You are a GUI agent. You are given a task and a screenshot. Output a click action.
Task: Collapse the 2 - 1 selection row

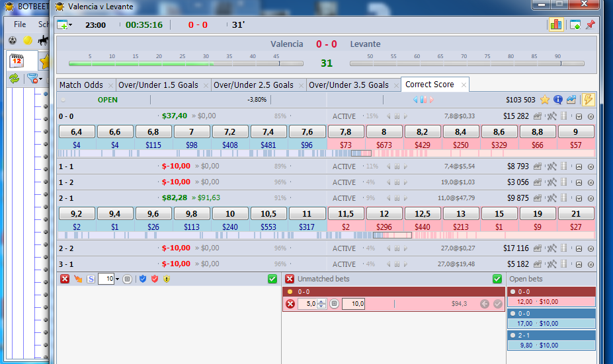pyautogui.click(x=579, y=198)
